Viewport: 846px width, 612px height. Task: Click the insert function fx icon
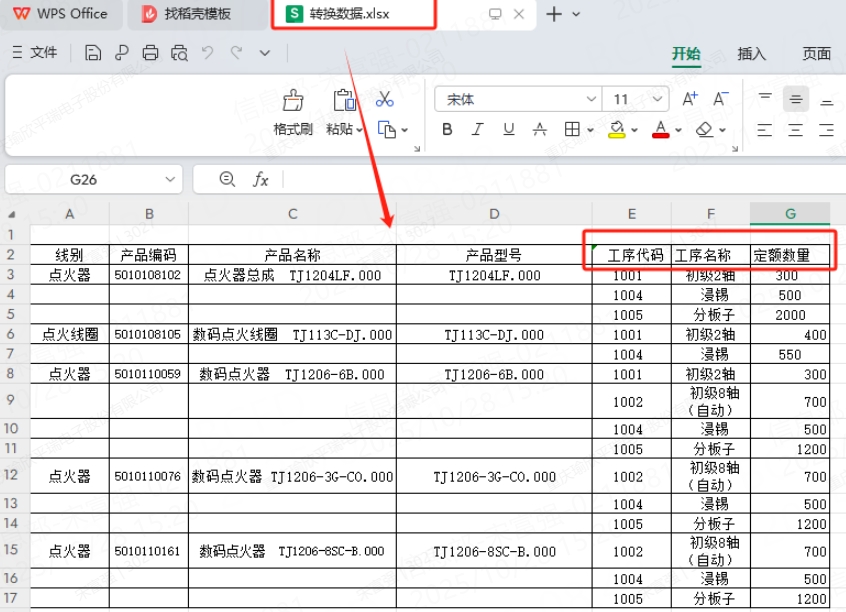[x=260, y=179]
